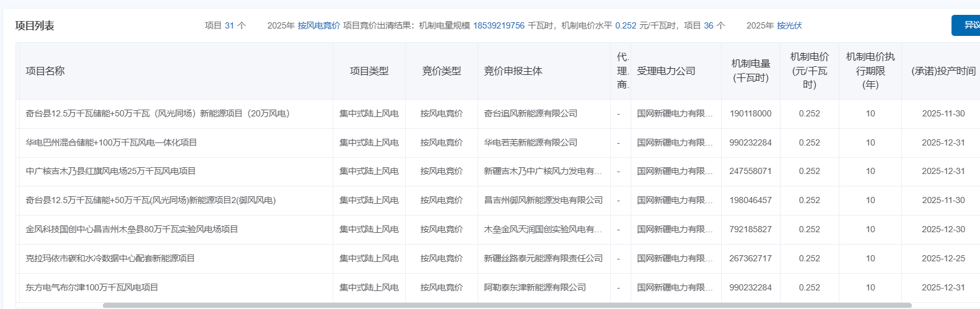Click the 项目类型 column header
This screenshot has width=980, height=309.
pos(369,71)
